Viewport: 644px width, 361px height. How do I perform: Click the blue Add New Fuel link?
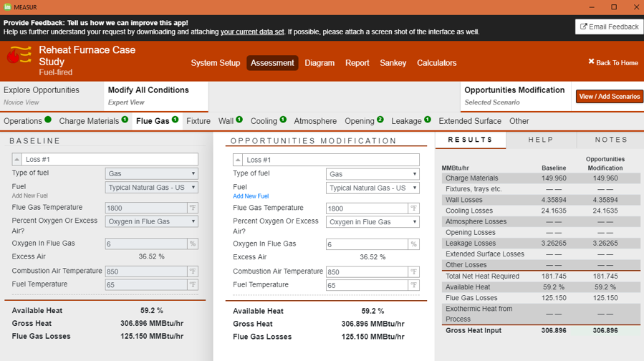(x=251, y=196)
